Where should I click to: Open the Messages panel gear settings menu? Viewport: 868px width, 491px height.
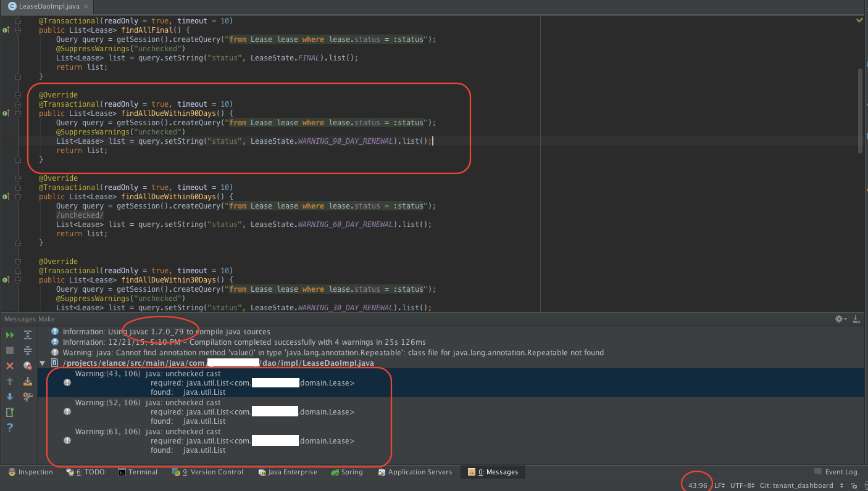(840, 319)
